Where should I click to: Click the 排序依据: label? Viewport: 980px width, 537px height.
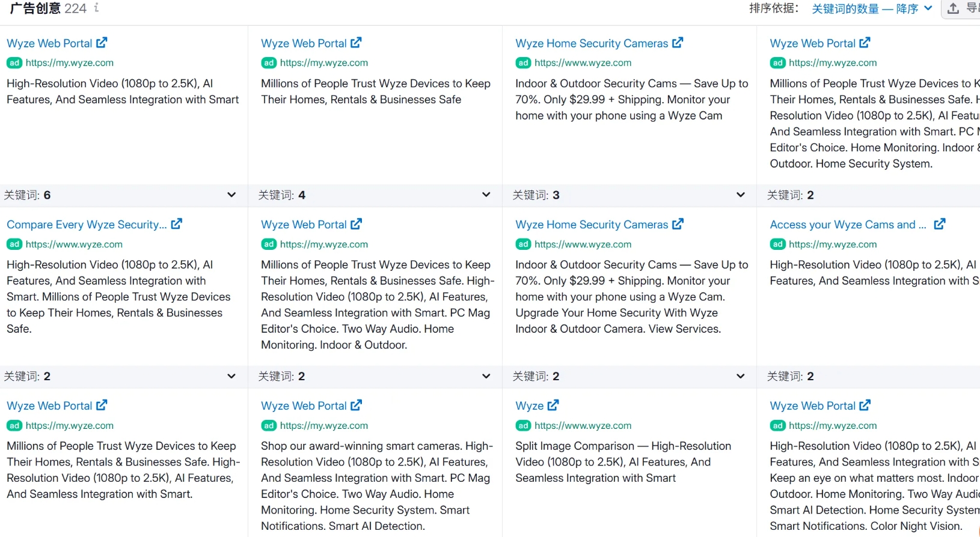tap(774, 8)
